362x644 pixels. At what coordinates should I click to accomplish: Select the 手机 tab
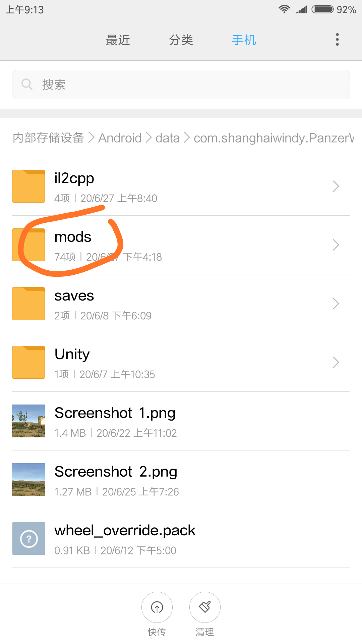(244, 40)
